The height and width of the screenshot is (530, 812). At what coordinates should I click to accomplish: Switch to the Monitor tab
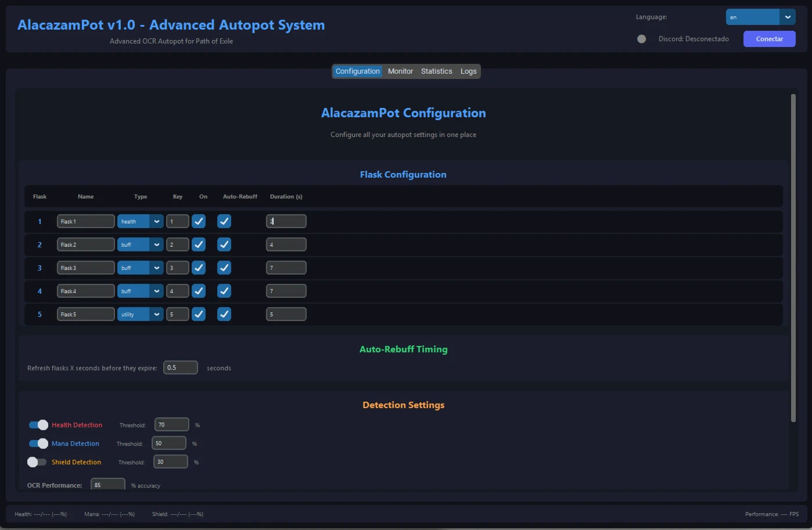[x=400, y=71]
